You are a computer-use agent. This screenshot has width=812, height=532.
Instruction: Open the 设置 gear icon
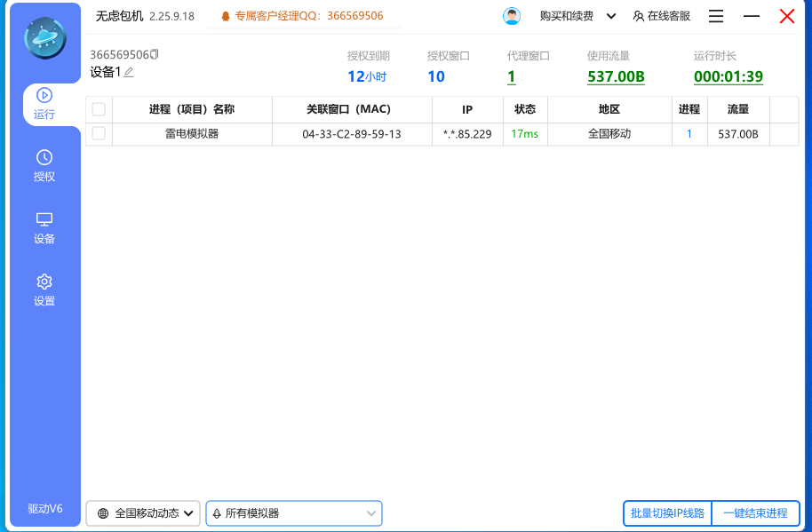pyautogui.click(x=44, y=282)
